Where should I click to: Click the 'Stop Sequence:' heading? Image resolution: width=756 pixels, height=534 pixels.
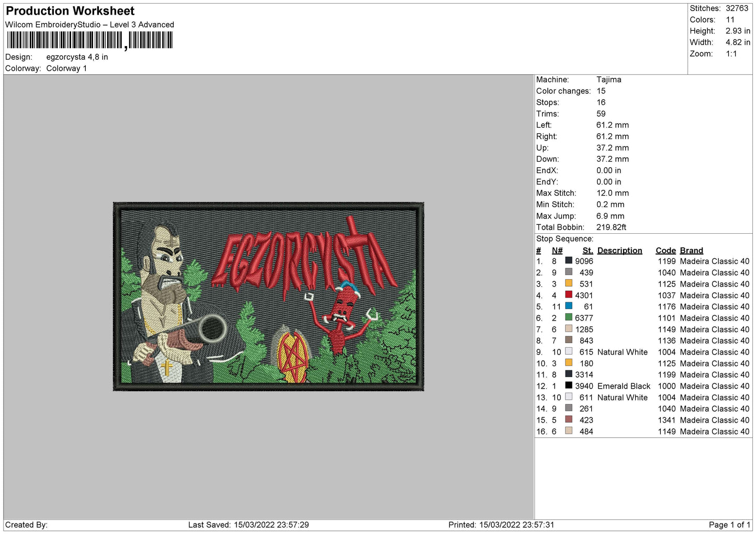(565, 238)
